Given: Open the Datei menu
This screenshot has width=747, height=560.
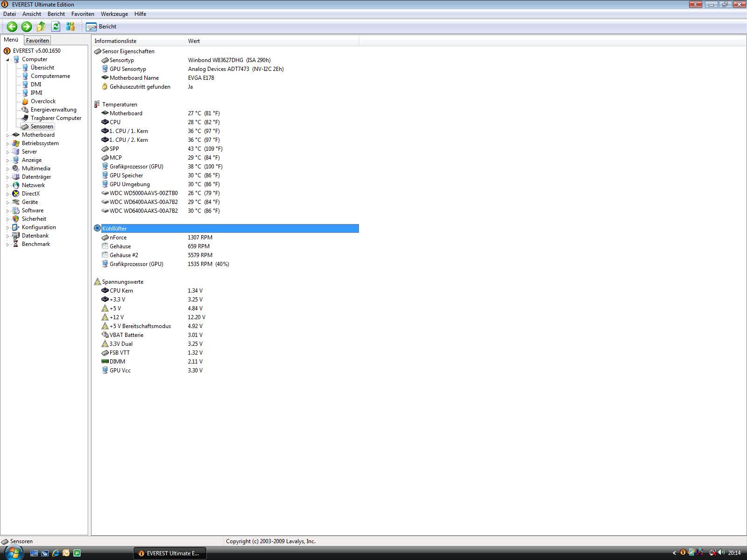Looking at the screenshot, I should click(9, 14).
